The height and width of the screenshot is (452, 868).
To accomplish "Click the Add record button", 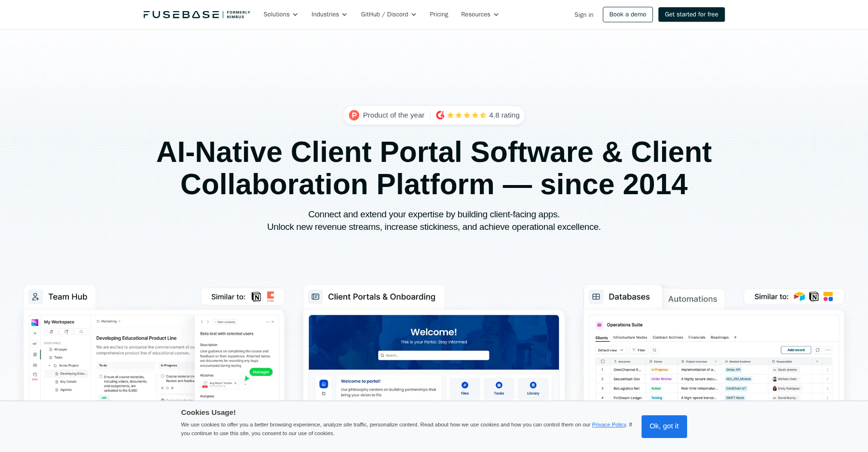I will click(x=796, y=350).
